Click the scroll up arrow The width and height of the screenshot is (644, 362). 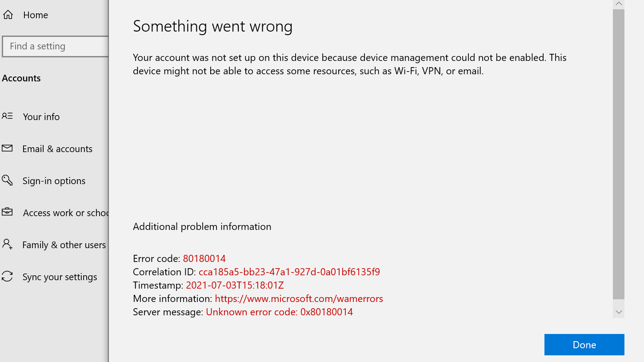pos(619,4)
